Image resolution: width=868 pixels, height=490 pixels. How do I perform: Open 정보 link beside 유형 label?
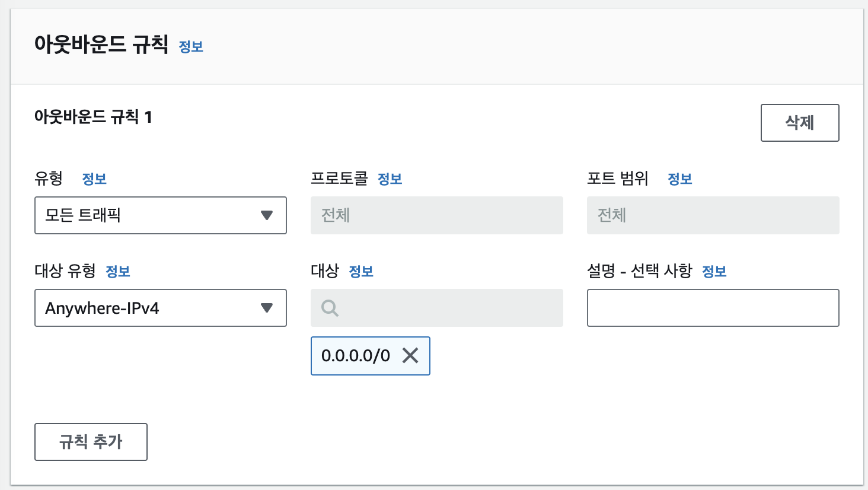[94, 179]
